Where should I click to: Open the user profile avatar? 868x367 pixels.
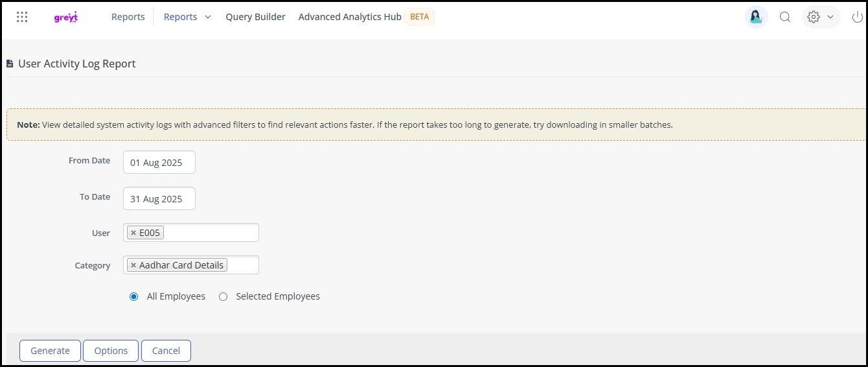[x=756, y=17]
